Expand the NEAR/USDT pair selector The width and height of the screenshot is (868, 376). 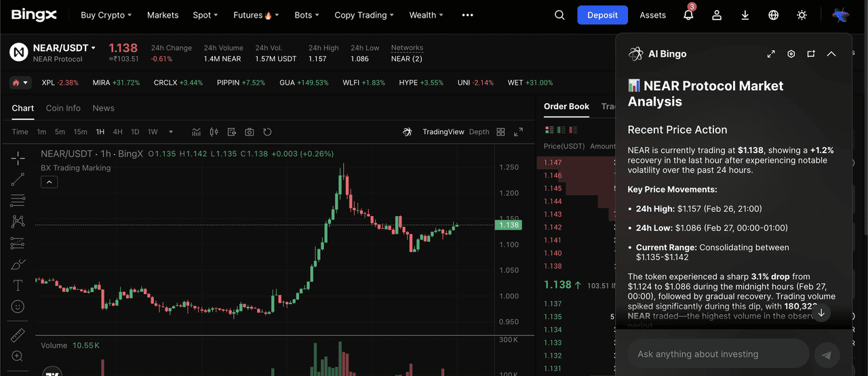pyautogui.click(x=94, y=48)
